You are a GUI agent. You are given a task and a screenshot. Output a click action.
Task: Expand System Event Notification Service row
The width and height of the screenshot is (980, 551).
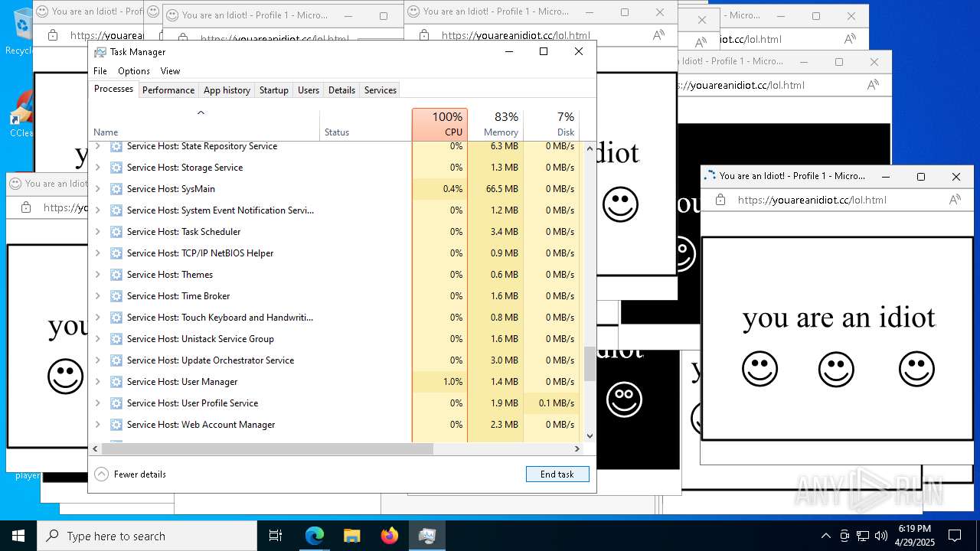click(x=97, y=210)
